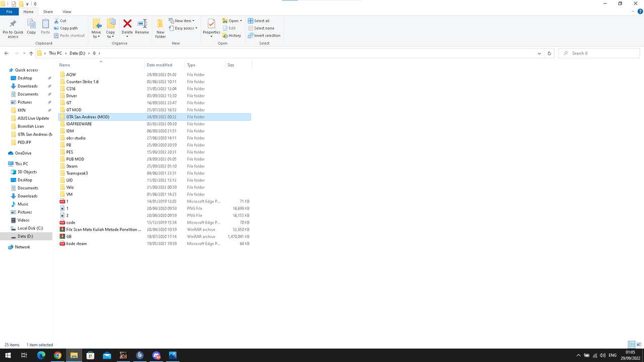Click the taskbar clock and date
Viewport: 644px width, 362px height.
630,355
